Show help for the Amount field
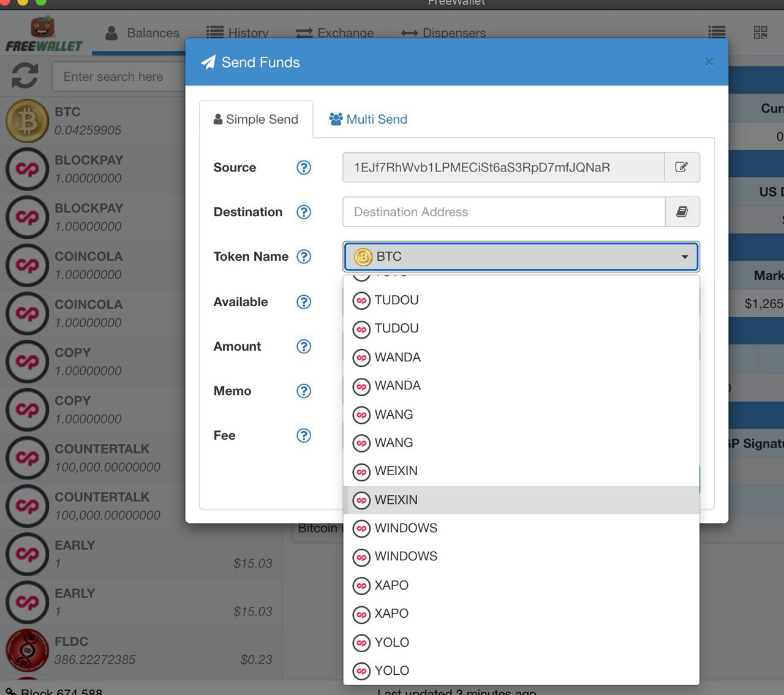 (304, 347)
